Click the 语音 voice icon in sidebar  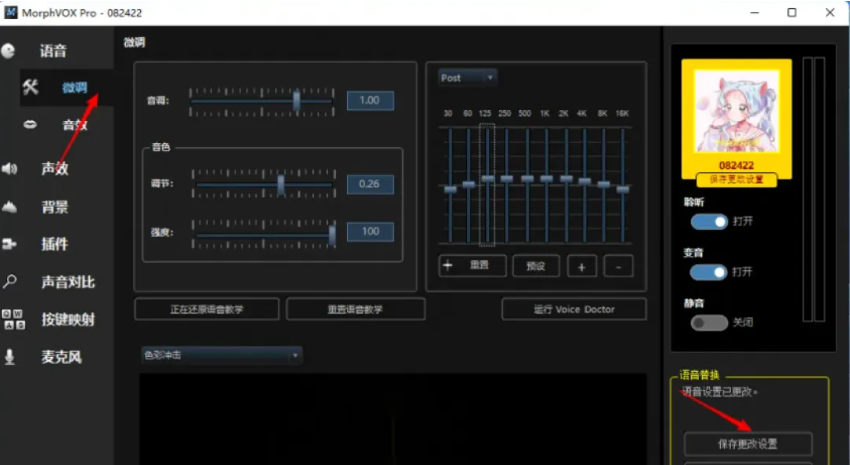tap(8, 51)
